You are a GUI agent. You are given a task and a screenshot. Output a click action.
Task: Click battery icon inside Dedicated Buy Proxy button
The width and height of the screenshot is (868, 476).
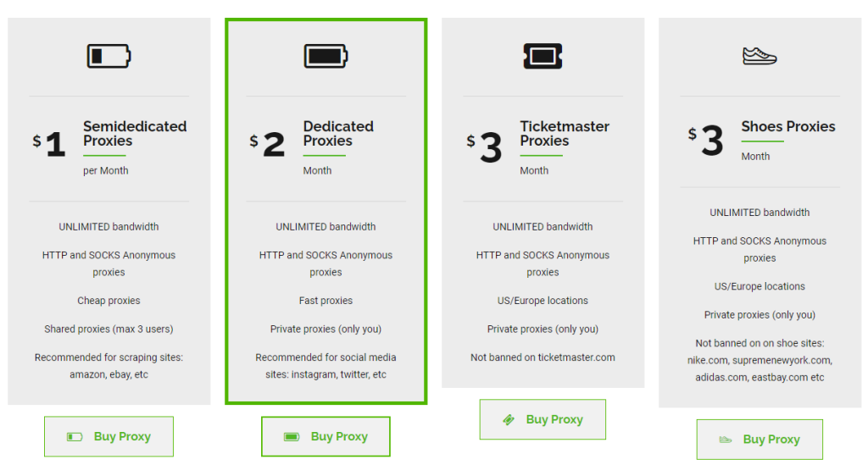tap(292, 437)
